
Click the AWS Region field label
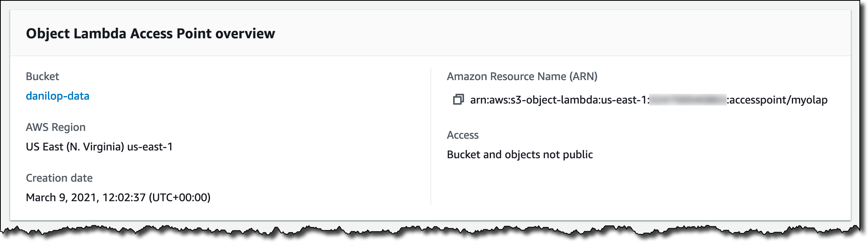[55, 127]
